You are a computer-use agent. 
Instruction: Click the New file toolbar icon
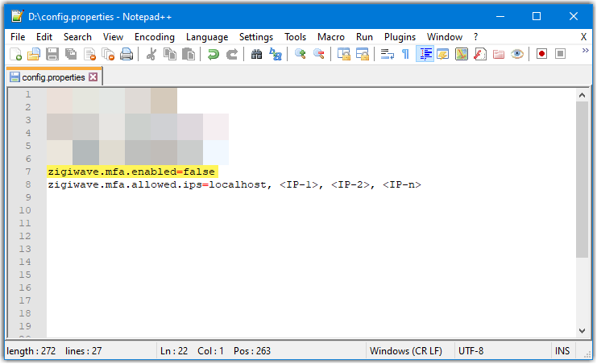tap(16, 54)
